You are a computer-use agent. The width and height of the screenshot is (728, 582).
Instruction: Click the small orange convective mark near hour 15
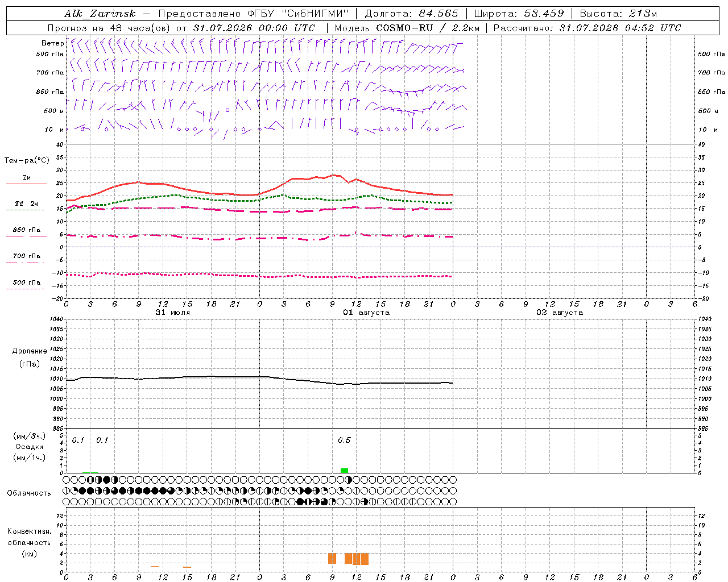coord(187,567)
